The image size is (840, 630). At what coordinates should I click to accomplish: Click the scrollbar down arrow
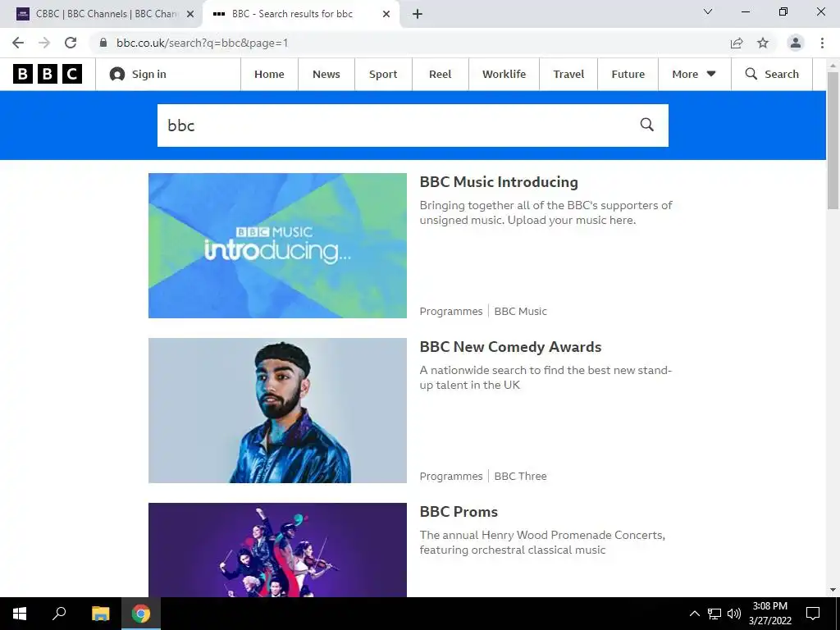pyautogui.click(x=833, y=591)
